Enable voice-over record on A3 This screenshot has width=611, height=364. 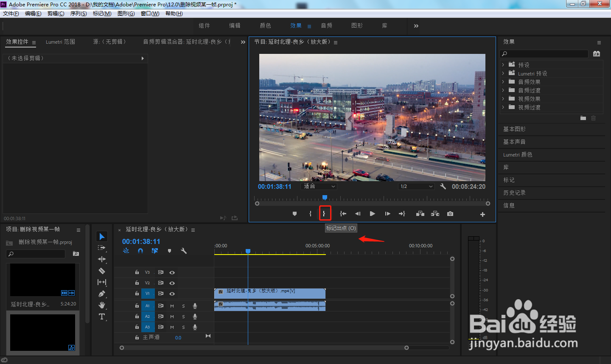tap(195, 327)
